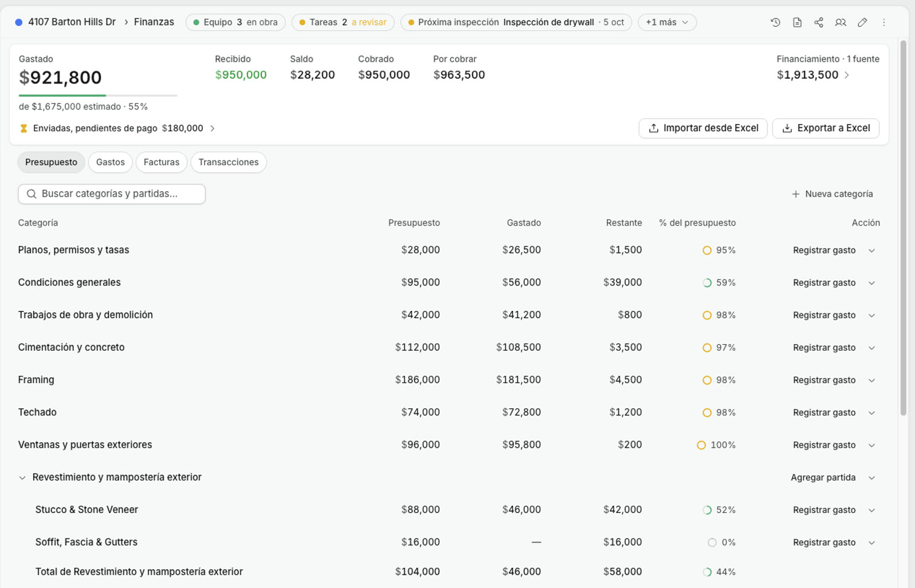Open action dropdown arrow for Framing row
This screenshot has height=588, width=915.
point(872,381)
